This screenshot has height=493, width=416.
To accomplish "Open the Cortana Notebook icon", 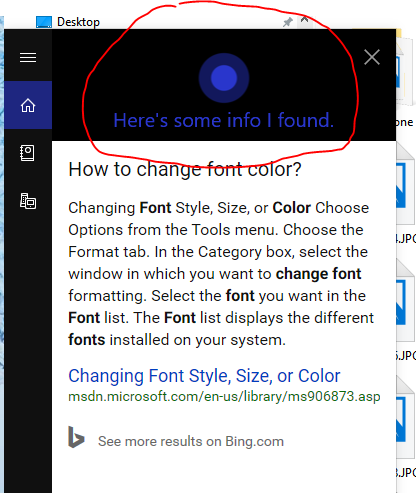I will (x=28, y=153).
